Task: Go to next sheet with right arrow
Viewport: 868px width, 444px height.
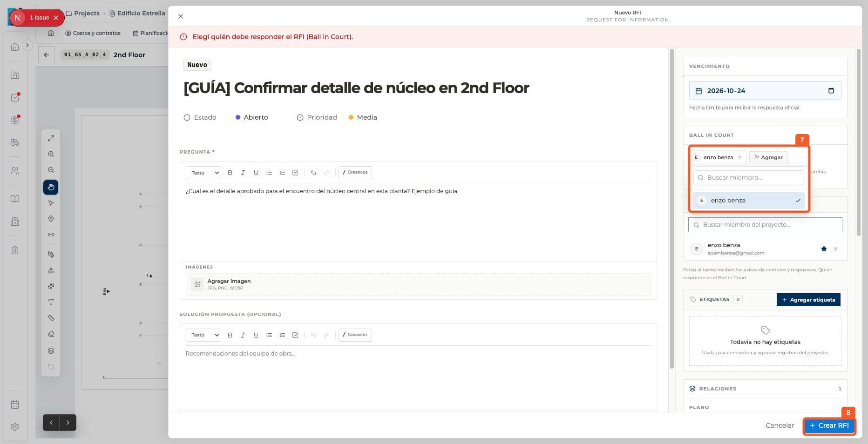Action: point(68,423)
